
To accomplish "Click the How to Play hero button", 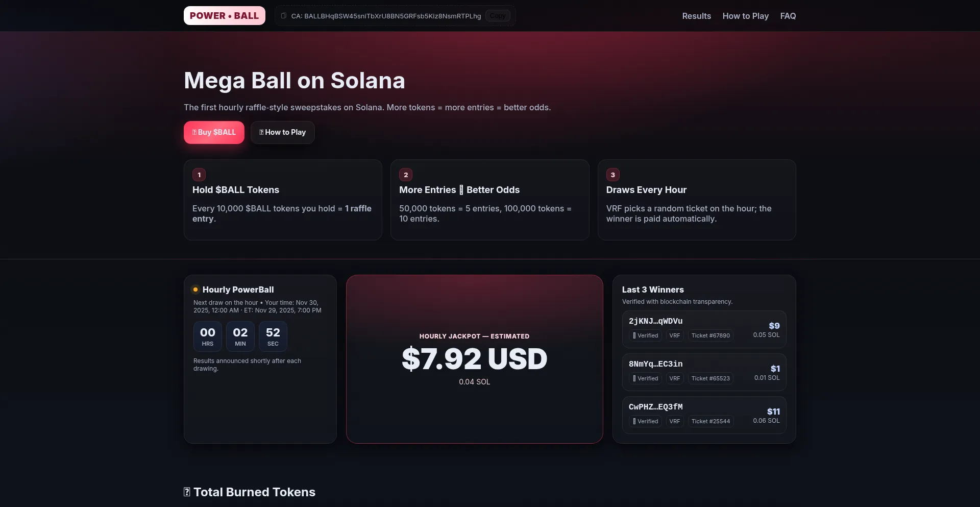I will pos(282,132).
